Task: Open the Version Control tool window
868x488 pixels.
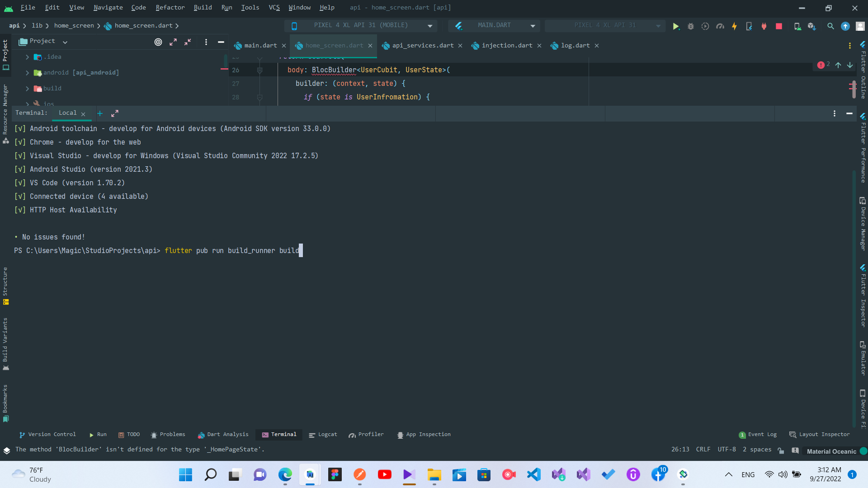Action: pos(47,435)
